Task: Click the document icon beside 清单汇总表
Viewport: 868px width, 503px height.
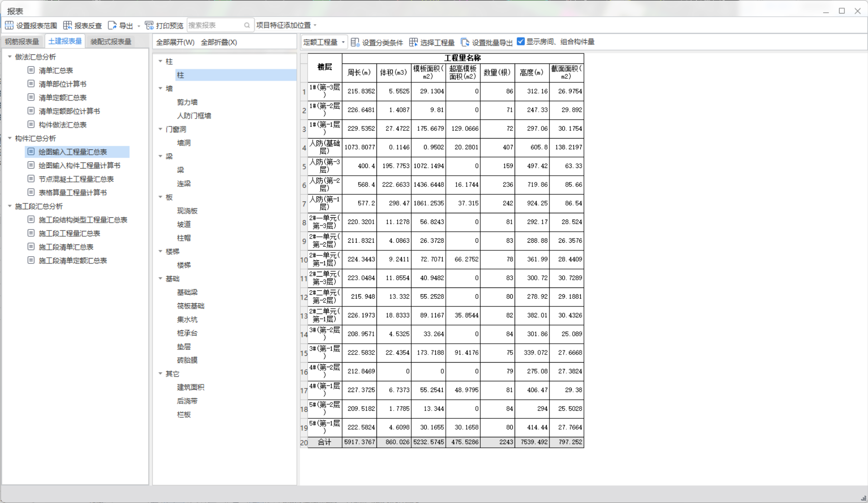Action: tap(31, 70)
